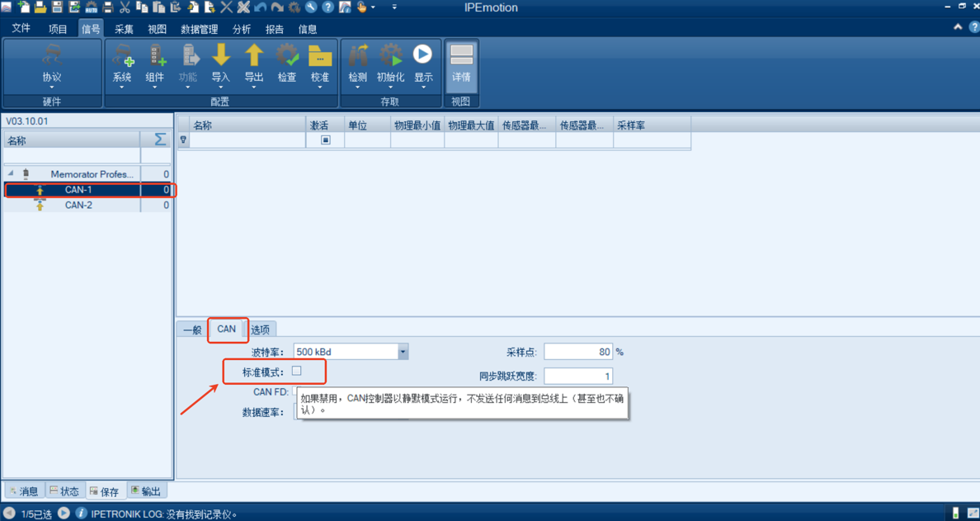The height and width of the screenshot is (521, 980).
Task: Save project with the floppy disk icon
Action: [x=58, y=7]
